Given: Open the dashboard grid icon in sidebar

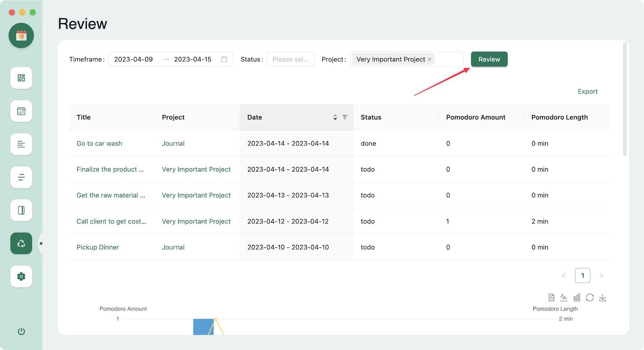Looking at the screenshot, I should pos(21,78).
